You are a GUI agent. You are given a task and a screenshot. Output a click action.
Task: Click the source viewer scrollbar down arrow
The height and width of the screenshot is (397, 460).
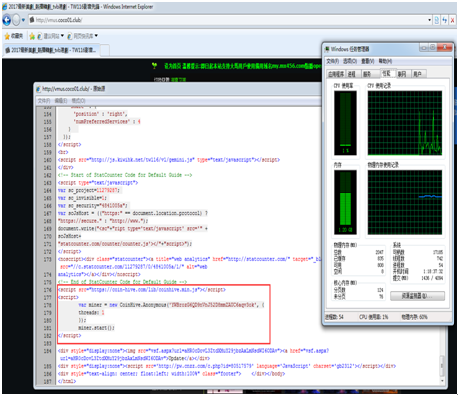[443, 381]
